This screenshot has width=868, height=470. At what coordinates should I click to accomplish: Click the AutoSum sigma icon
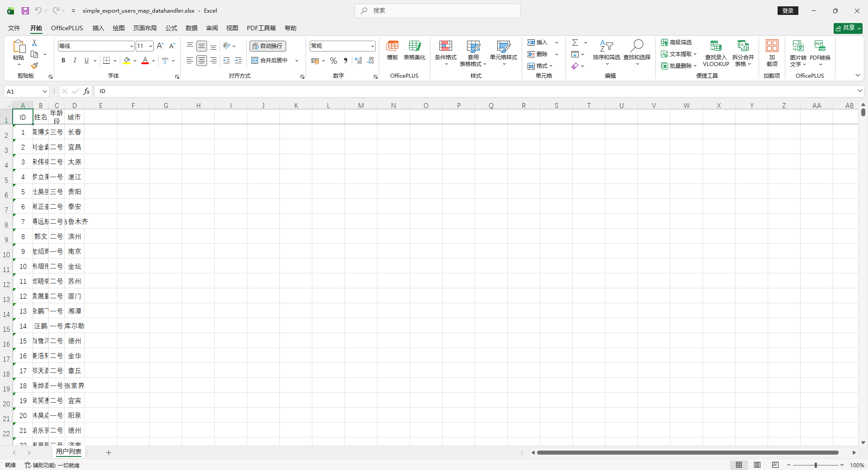[575, 42]
